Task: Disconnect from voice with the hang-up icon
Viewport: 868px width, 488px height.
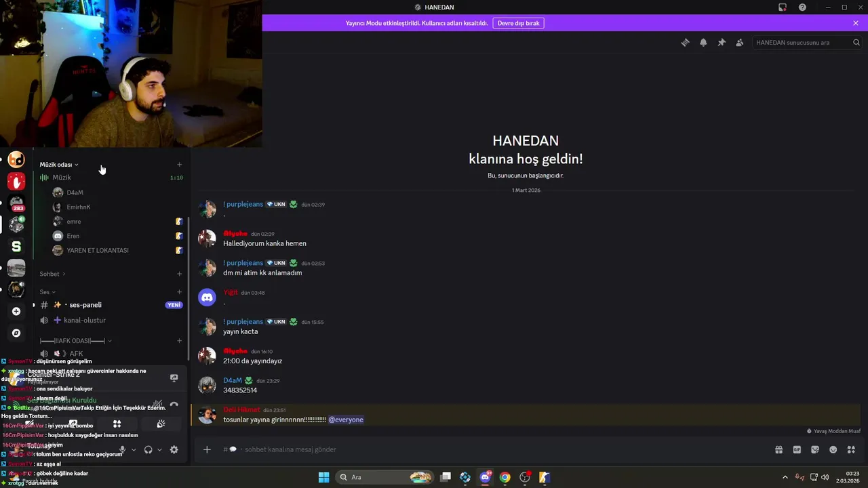Action: click(x=174, y=404)
